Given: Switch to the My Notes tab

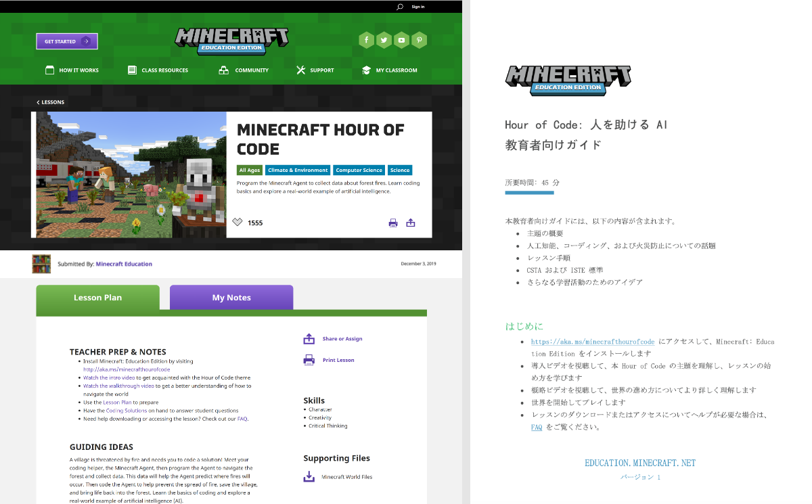Looking at the screenshot, I should pyautogui.click(x=231, y=297).
